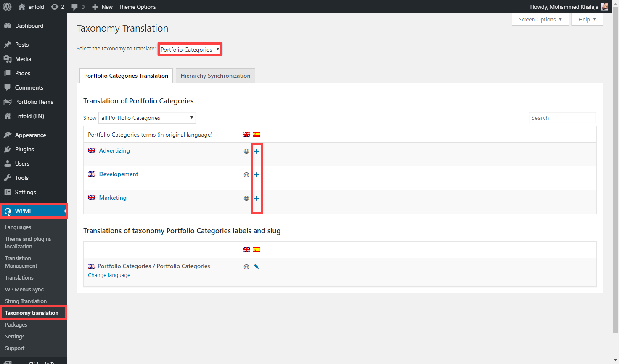This screenshot has width=619, height=364.
Task: Open Translation Management submenu
Action: pos(21,262)
